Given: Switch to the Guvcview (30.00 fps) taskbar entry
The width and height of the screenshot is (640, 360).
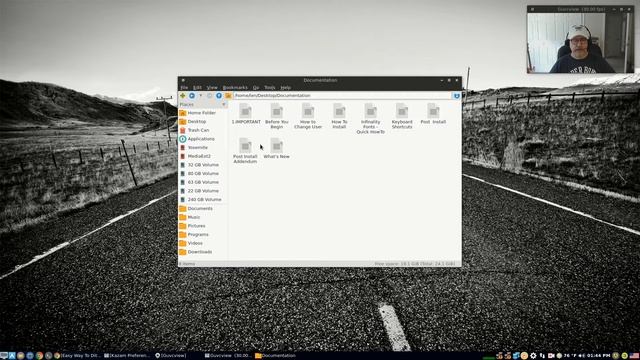Looking at the screenshot, I should (x=228, y=356).
